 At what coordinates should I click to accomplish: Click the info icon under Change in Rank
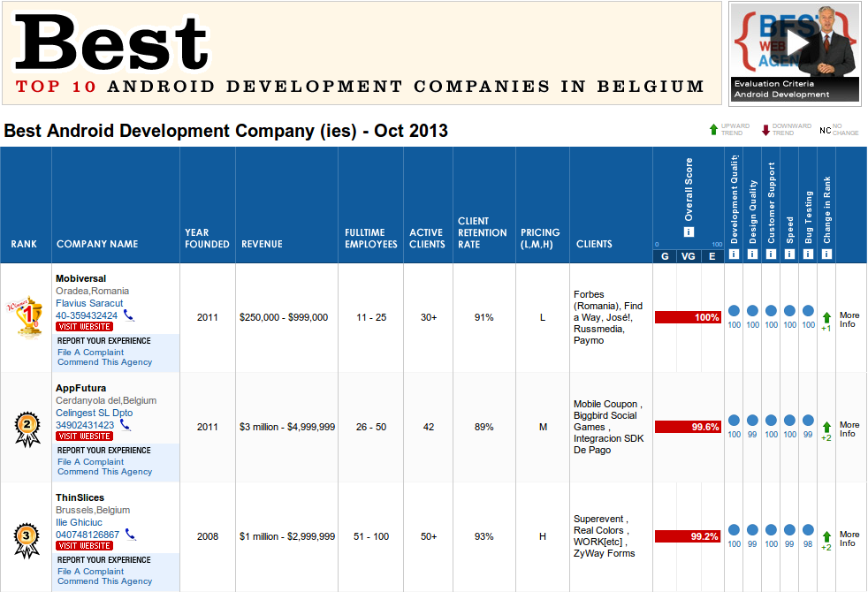[x=826, y=254]
